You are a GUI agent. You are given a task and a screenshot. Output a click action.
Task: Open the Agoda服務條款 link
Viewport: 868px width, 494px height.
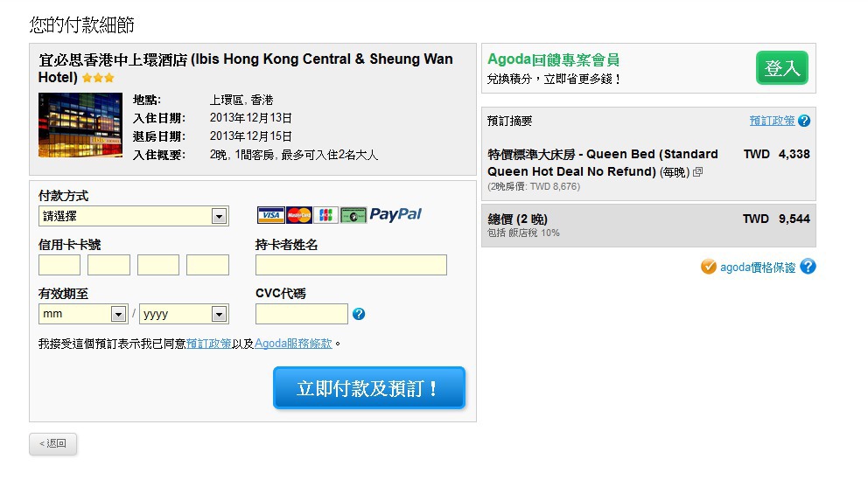tap(293, 344)
